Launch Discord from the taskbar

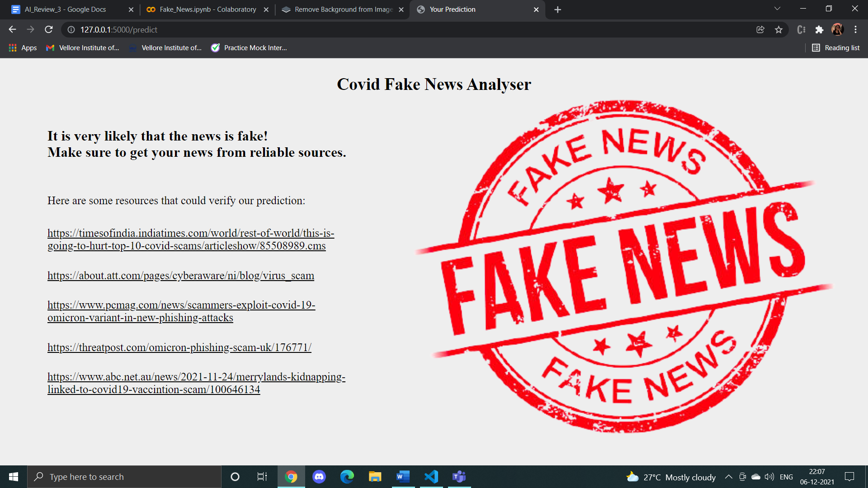pyautogui.click(x=319, y=476)
